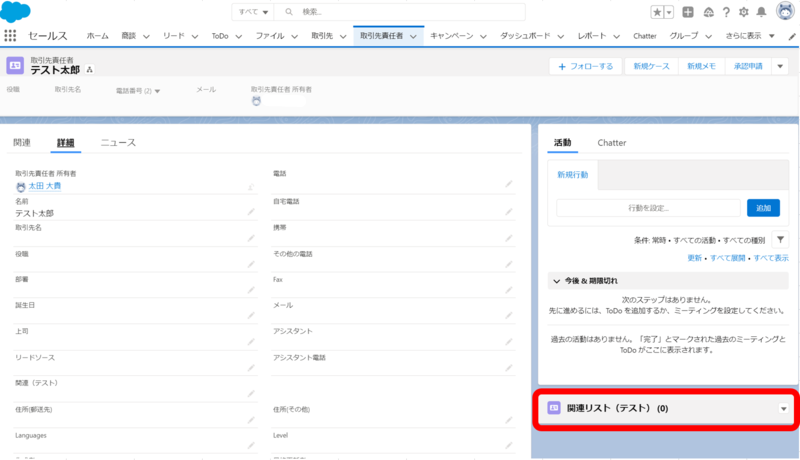Click the contact record icon in the header
This screenshot has width=800, height=460.
(x=15, y=65)
